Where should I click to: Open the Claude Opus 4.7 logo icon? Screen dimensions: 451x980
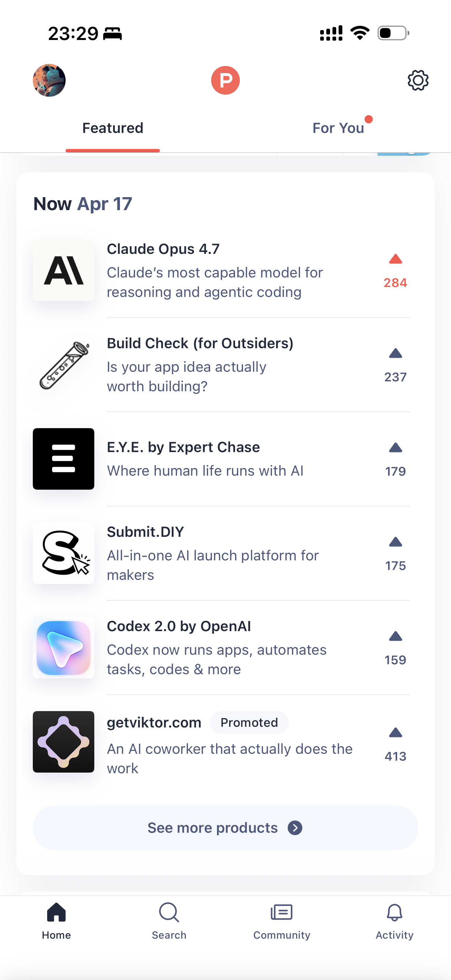pos(64,271)
